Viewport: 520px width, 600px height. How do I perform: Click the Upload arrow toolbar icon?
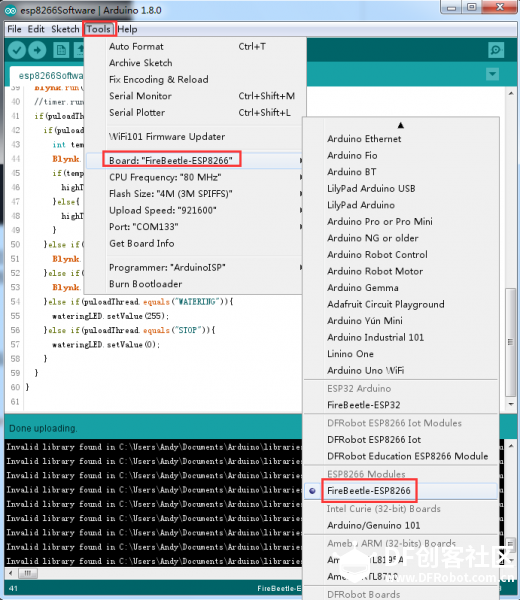tap(37, 50)
